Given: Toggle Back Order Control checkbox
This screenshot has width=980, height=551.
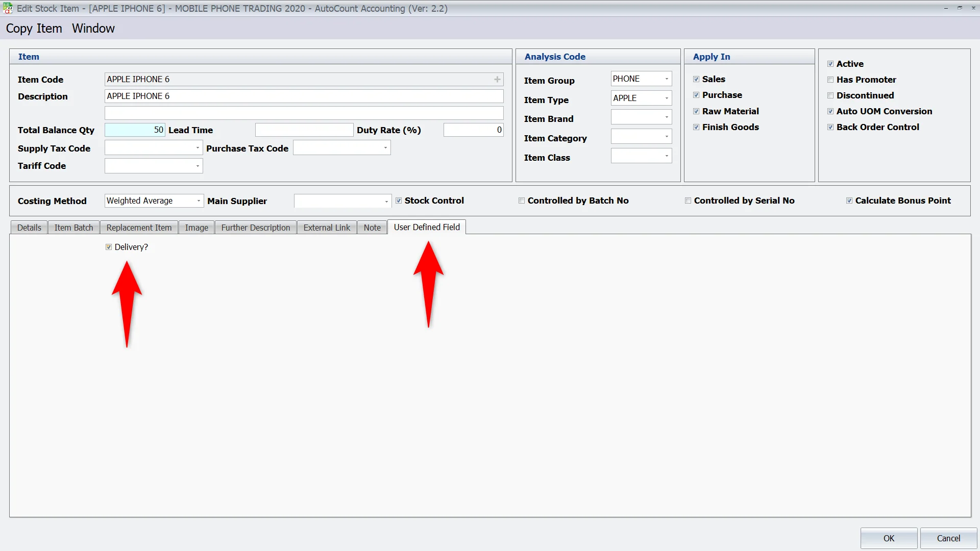Looking at the screenshot, I should [830, 127].
